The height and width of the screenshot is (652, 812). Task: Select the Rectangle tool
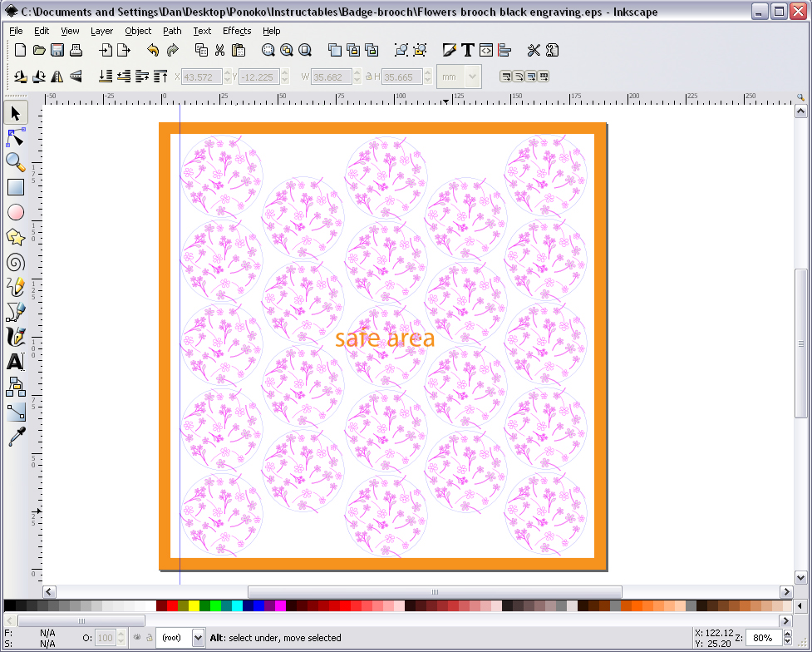click(16, 188)
